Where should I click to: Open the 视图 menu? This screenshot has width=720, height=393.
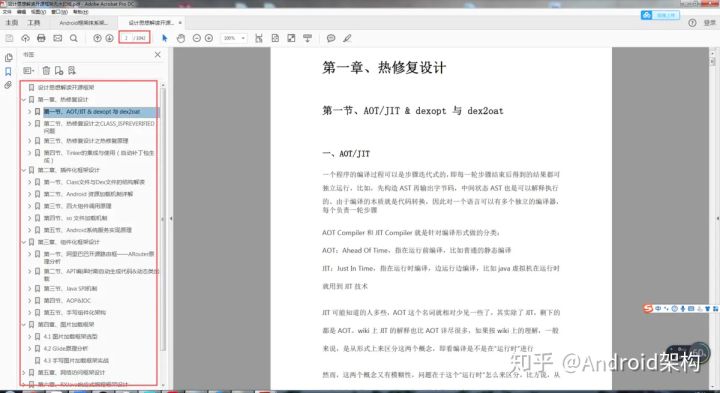[38, 11]
